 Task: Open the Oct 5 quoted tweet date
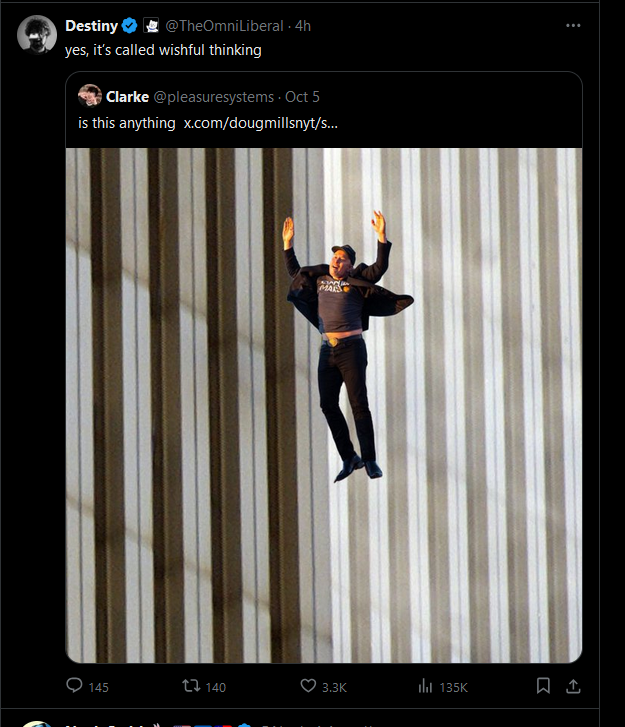pos(302,97)
